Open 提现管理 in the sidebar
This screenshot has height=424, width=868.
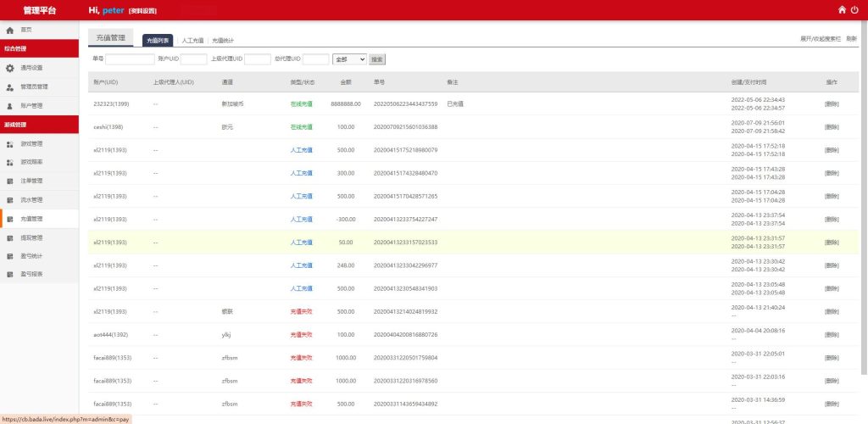pyautogui.click(x=31, y=237)
